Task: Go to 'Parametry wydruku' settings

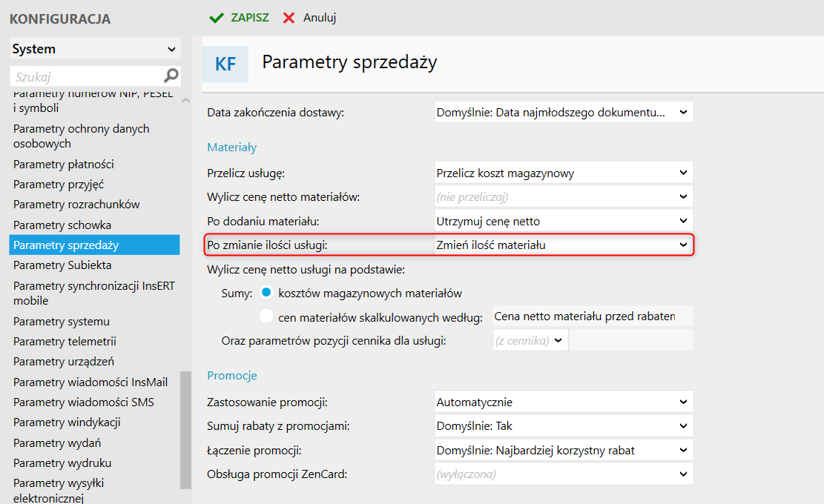Action: pyautogui.click(x=62, y=463)
